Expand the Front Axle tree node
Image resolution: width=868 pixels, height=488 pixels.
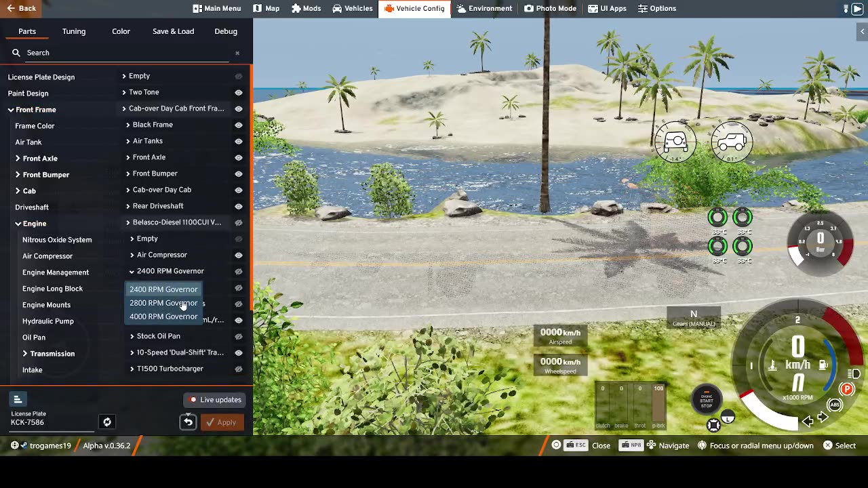(18, 159)
